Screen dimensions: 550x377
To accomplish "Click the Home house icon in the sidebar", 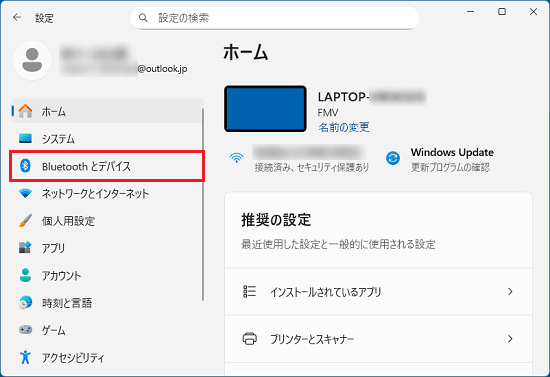I will pos(25,111).
